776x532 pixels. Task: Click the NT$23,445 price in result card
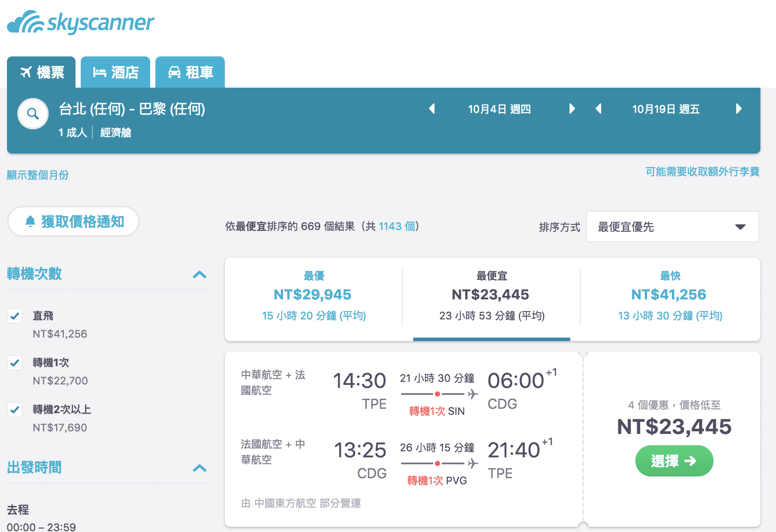(674, 427)
